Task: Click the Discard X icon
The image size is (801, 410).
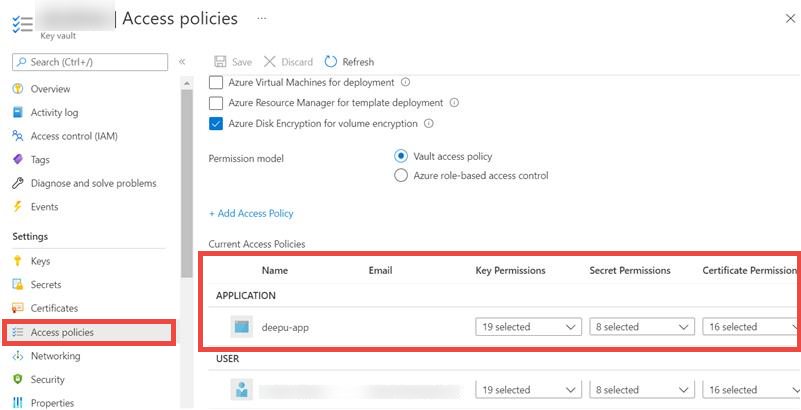Action: pos(269,62)
